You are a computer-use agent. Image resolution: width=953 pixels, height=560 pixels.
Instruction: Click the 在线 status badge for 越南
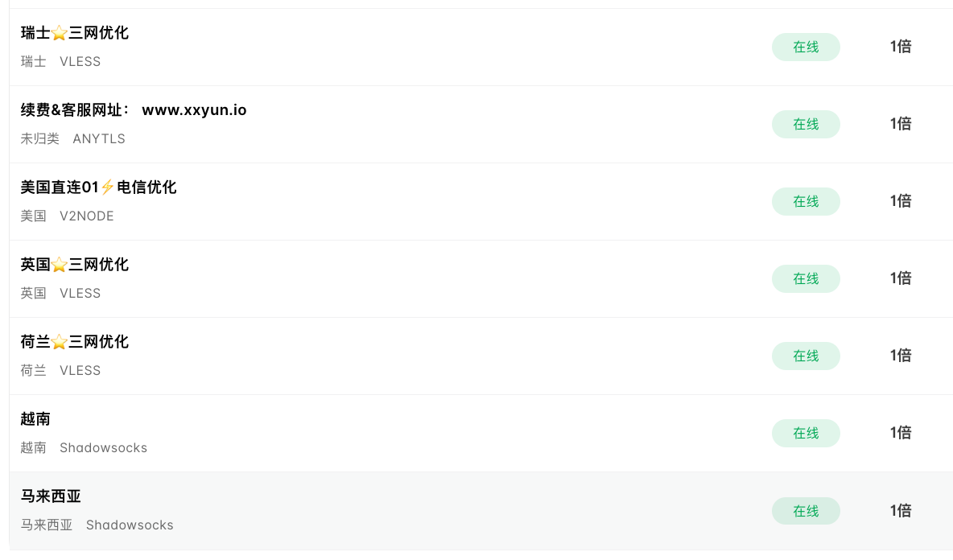(806, 433)
